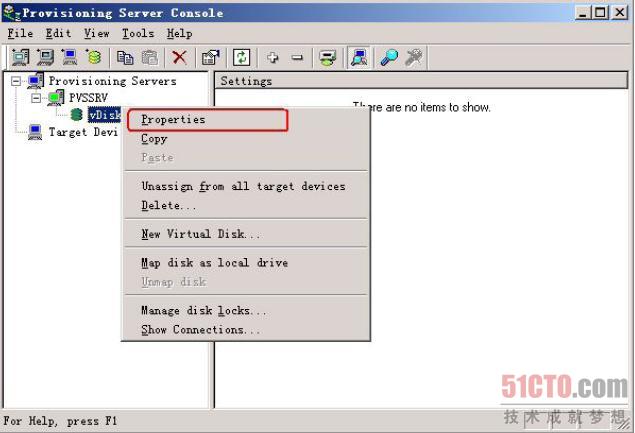Choose New Virtual Disk... from context menu

[x=245, y=234]
